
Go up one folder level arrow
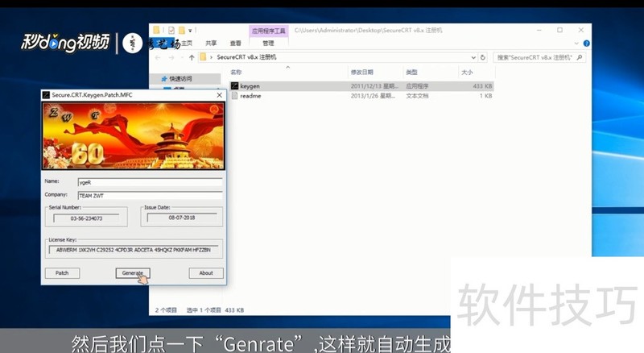coord(192,57)
